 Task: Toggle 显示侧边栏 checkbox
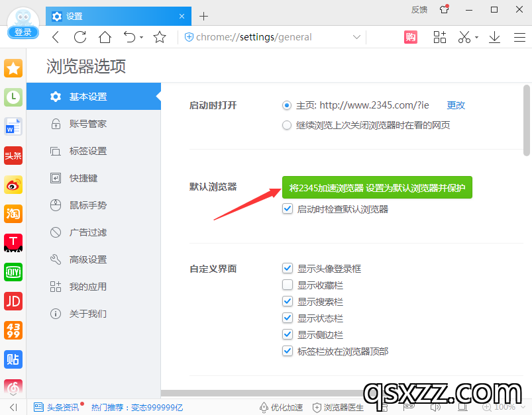[x=288, y=334]
